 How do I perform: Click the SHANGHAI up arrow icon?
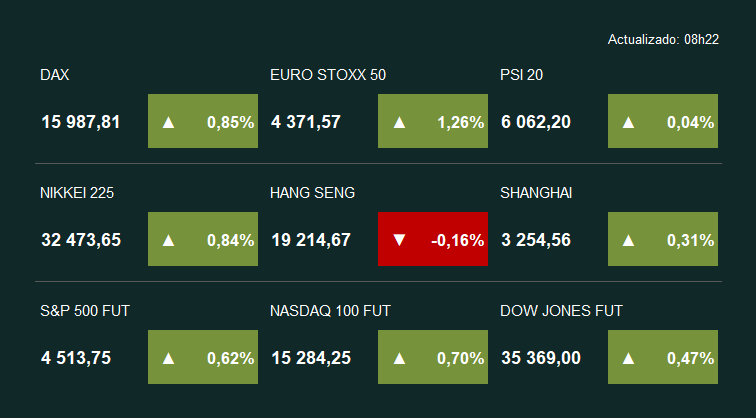pyautogui.click(x=629, y=240)
